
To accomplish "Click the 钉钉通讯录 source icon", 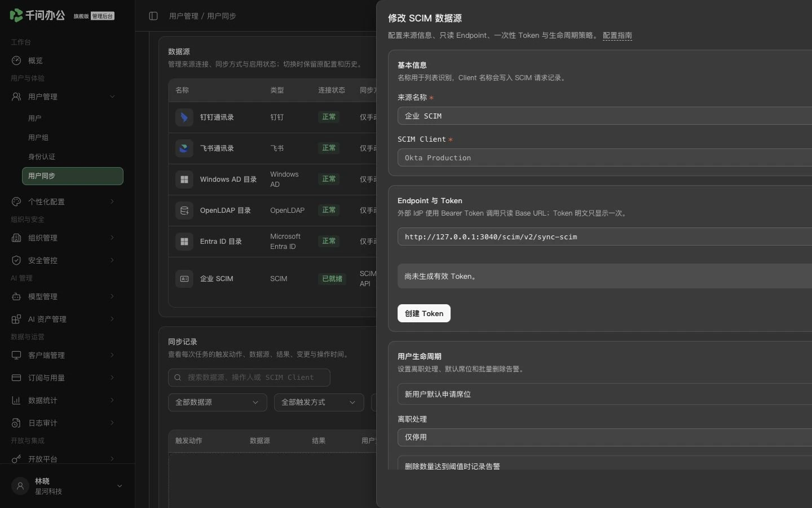I will tap(184, 117).
